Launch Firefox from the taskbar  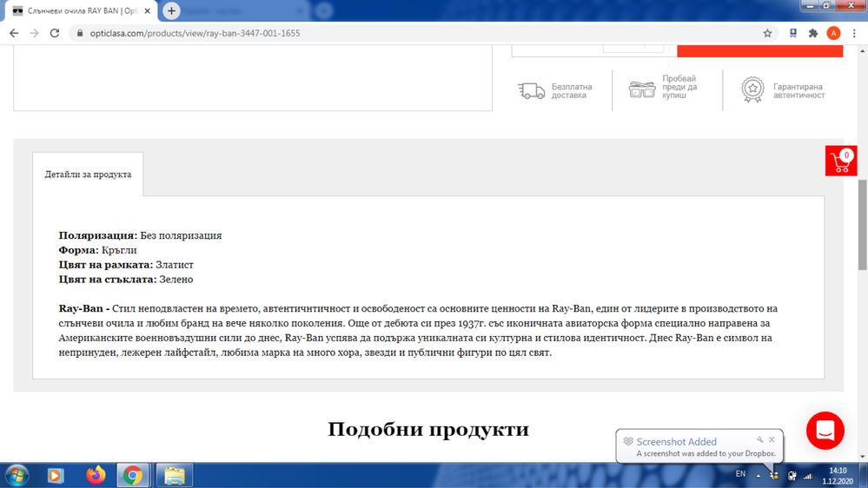tap(96, 475)
